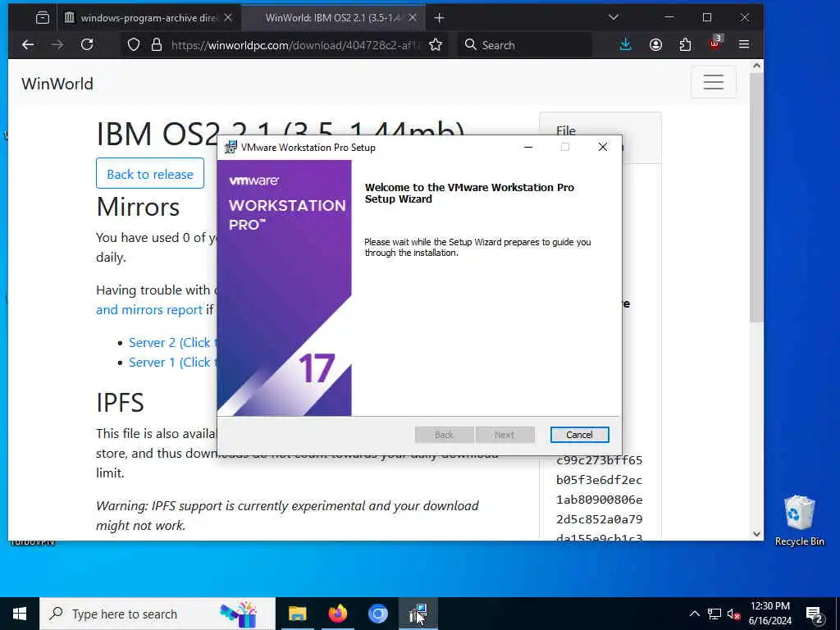Select the WinWorld: IBM OS2 2.1 tab

pos(333,18)
